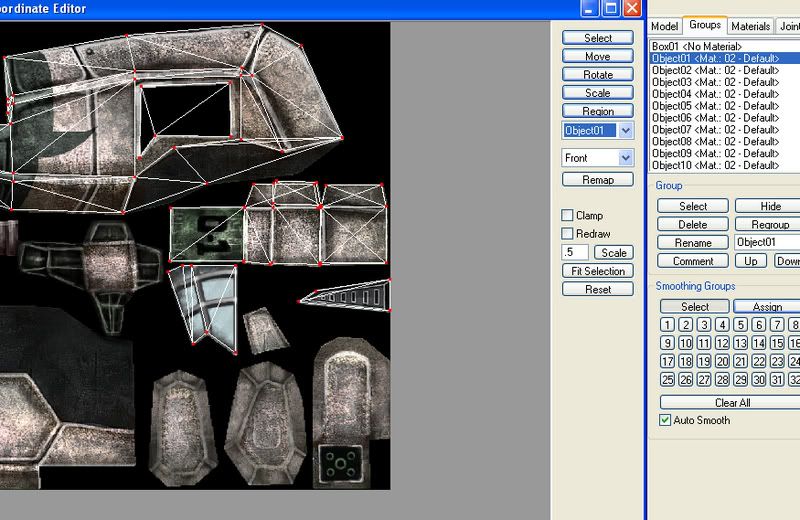Select Object03 in the groups list
This screenshot has width=800, height=520.
pos(724,82)
